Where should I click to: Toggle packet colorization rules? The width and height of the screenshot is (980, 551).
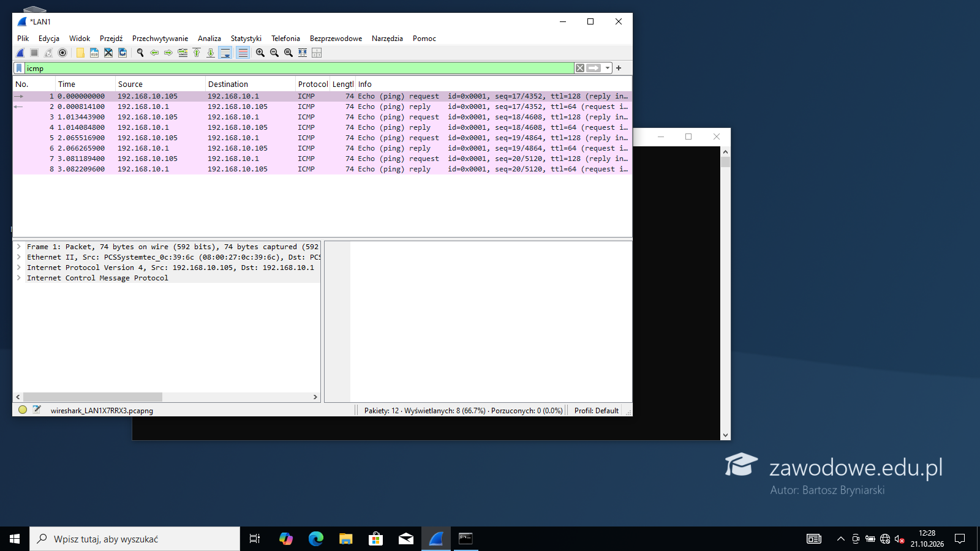pyautogui.click(x=243, y=53)
